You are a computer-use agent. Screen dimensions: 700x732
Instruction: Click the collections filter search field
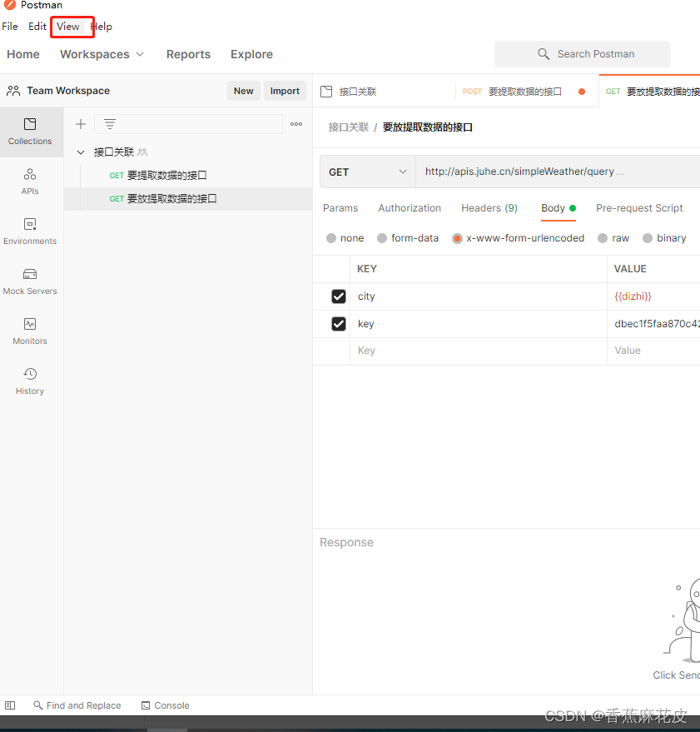pos(189,124)
